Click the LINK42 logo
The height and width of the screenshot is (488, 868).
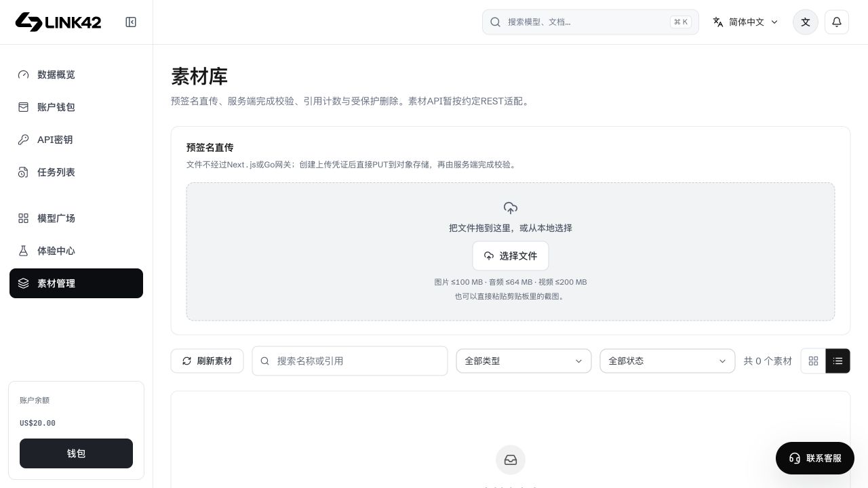point(58,22)
